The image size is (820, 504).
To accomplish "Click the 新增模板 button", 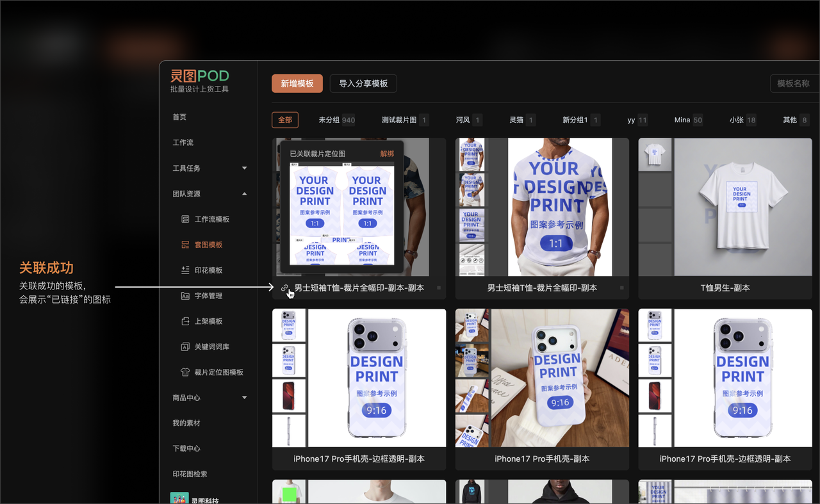I will click(297, 83).
